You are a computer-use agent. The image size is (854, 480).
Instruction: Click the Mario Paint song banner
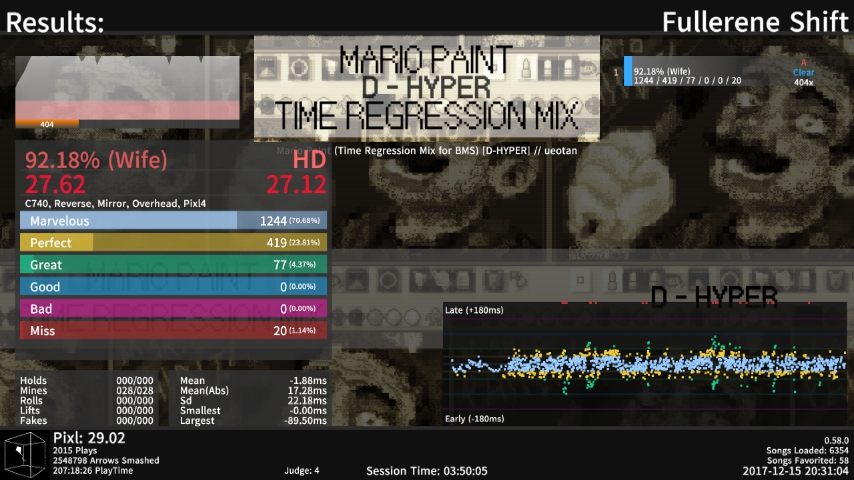point(427,88)
